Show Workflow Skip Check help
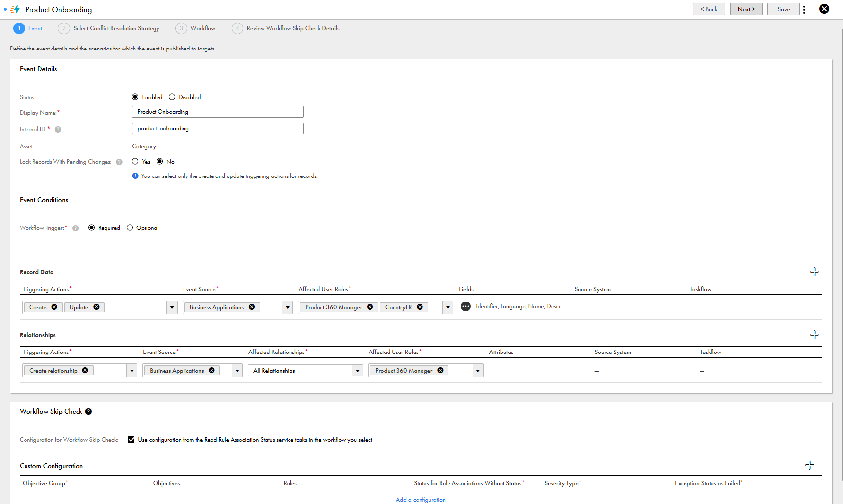843x504 pixels. pyautogui.click(x=88, y=412)
